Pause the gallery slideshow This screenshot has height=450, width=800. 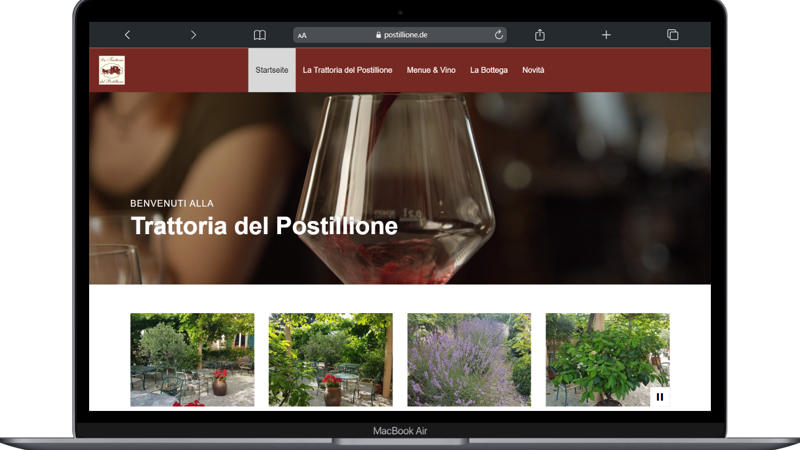pyautogui.click(x=660, y=397)
